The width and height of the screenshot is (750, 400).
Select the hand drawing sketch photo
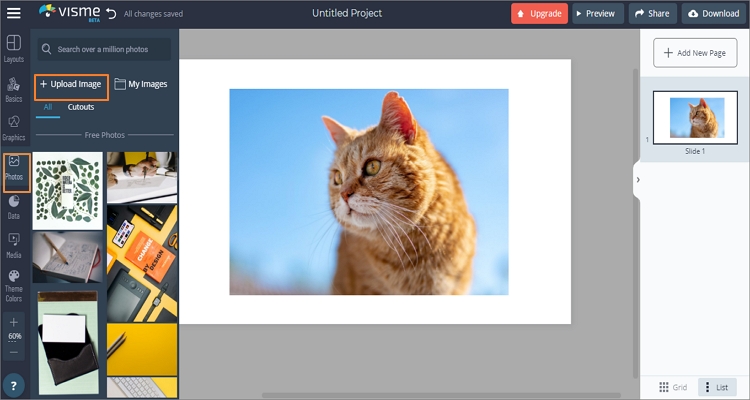tap(142, 178)
